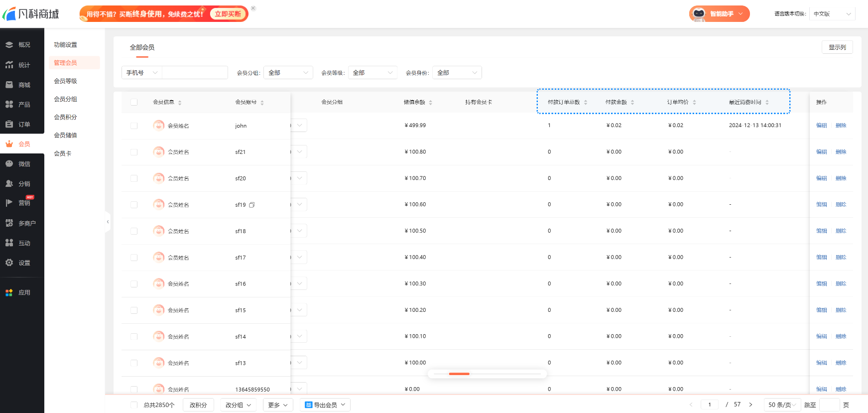
Task: Open the 会员等级 filter dropdown
Action: point(372,73)
